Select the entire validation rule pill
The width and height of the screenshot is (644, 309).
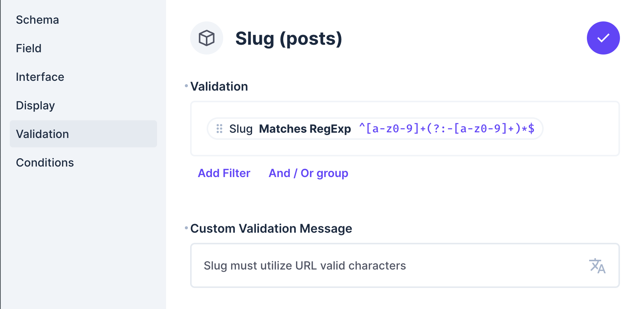click(374, 129)
